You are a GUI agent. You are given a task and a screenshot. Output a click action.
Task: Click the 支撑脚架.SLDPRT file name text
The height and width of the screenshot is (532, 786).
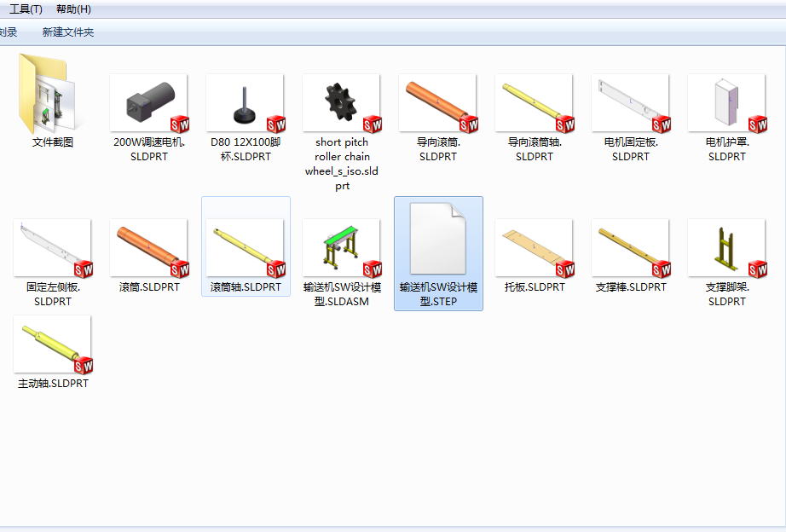pos(726,294)
